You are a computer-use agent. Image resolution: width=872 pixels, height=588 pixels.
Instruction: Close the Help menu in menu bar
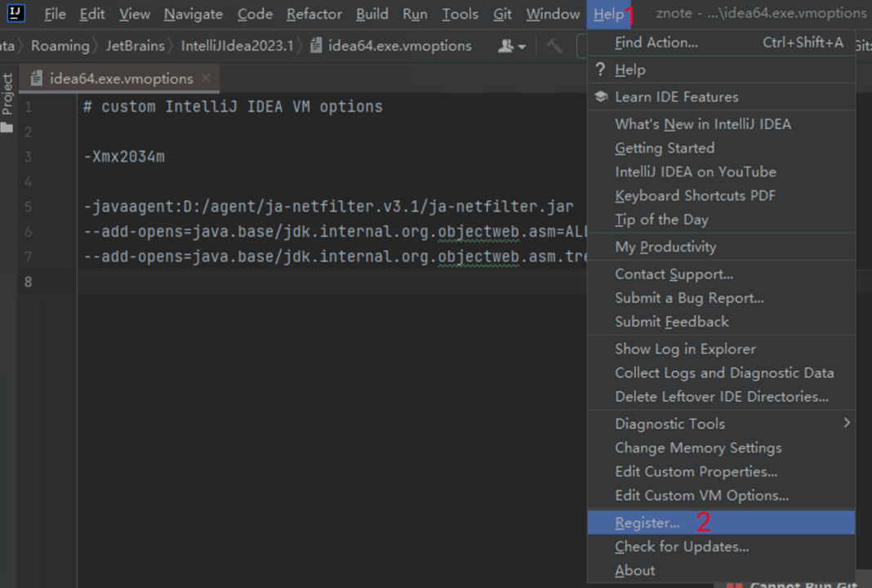[608, 14]
